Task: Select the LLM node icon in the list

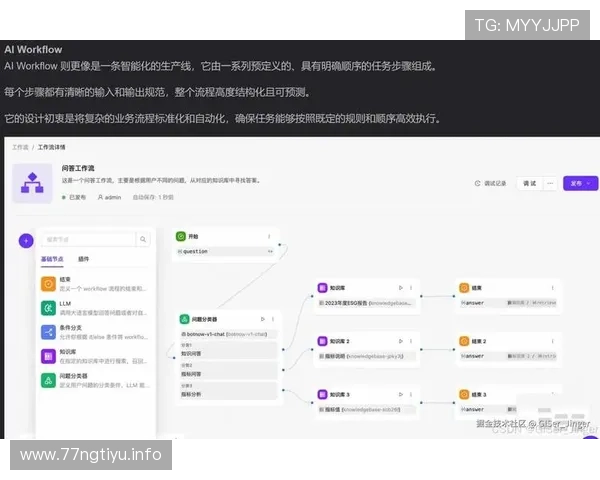Action: pos(48,308)
